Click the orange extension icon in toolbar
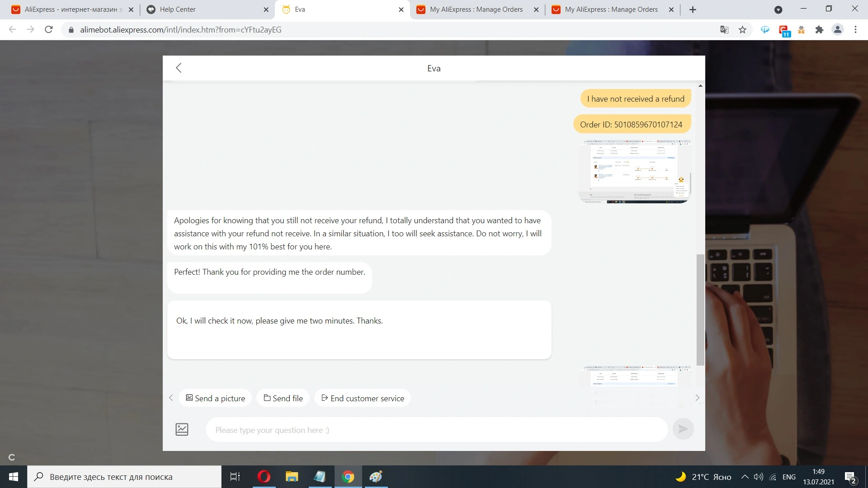 [x=801, y=30]
